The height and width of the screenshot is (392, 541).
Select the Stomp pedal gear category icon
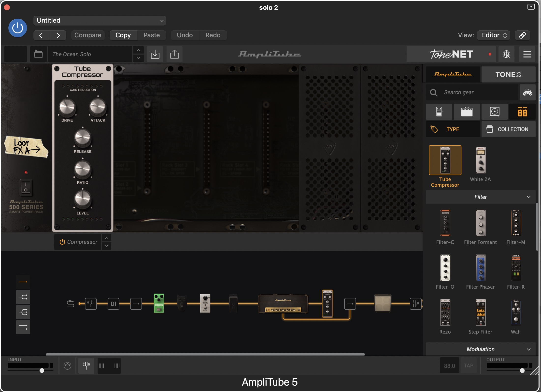439,112
